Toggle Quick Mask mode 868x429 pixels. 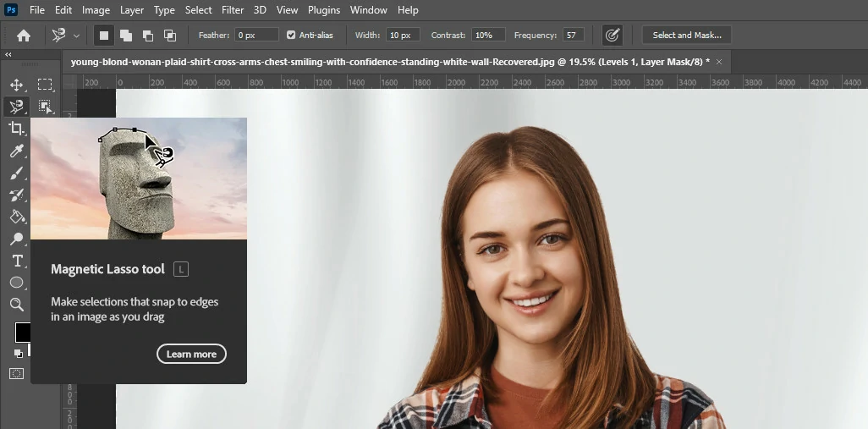[x=17, y=374]
